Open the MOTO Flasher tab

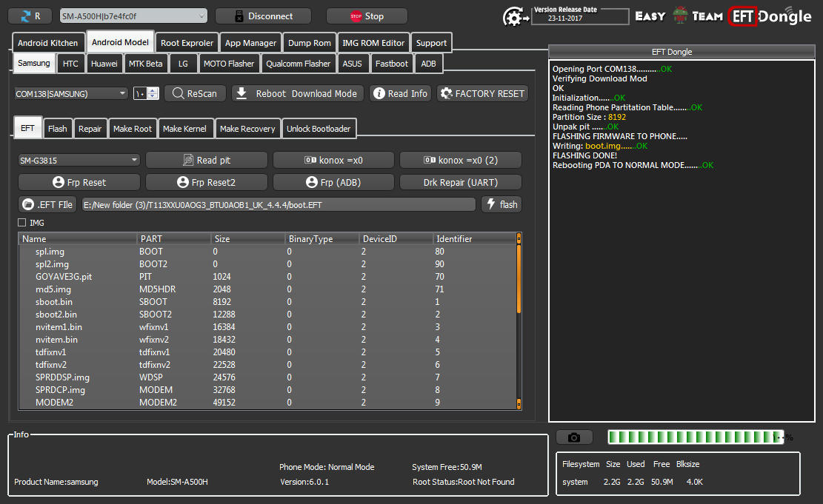pos(228,64)
